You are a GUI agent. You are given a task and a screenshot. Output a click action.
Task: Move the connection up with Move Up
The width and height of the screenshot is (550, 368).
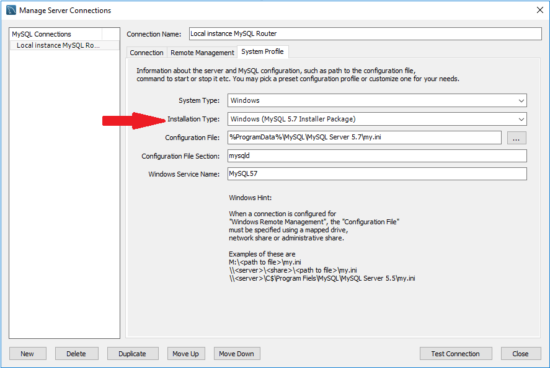pyautogui.click(x=186, y=354)
